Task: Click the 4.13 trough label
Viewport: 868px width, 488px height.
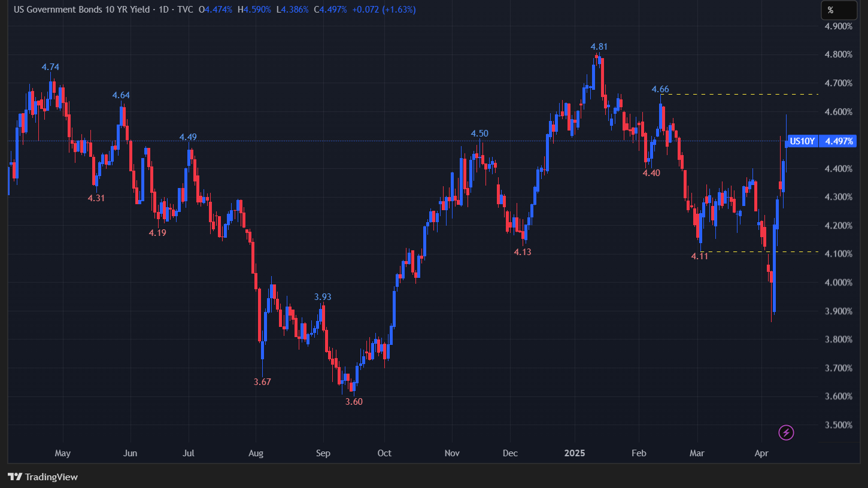Action: [523, 252]
